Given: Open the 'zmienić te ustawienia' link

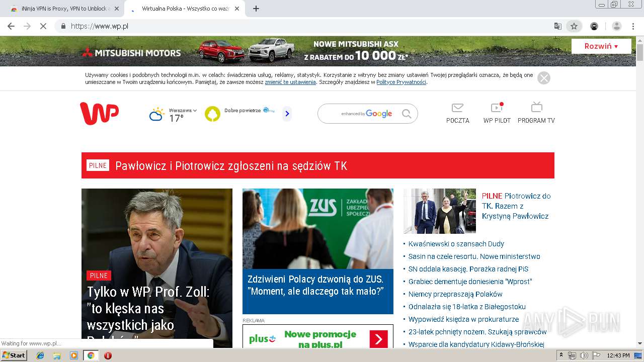Looking at the screenshot, I should (290, 82).
